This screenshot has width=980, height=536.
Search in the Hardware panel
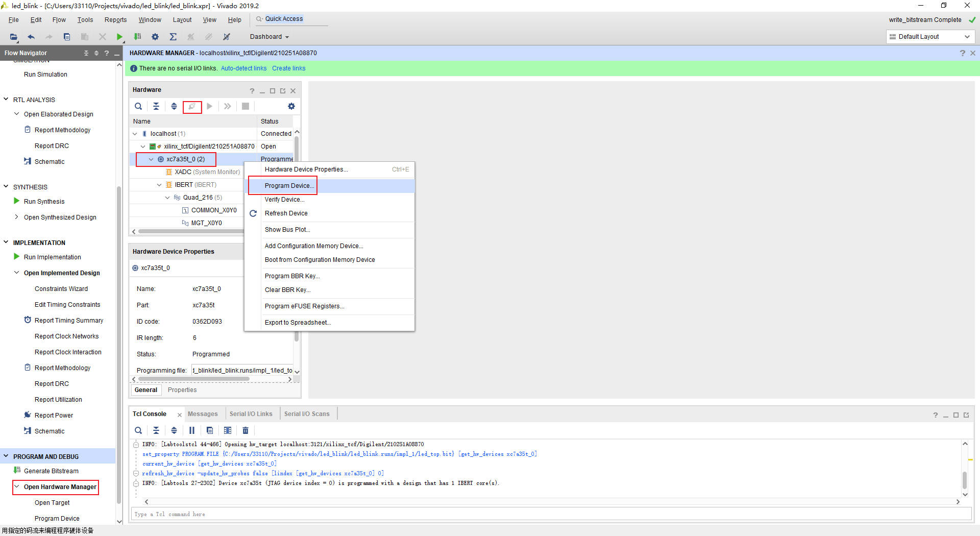coord(138,106)
